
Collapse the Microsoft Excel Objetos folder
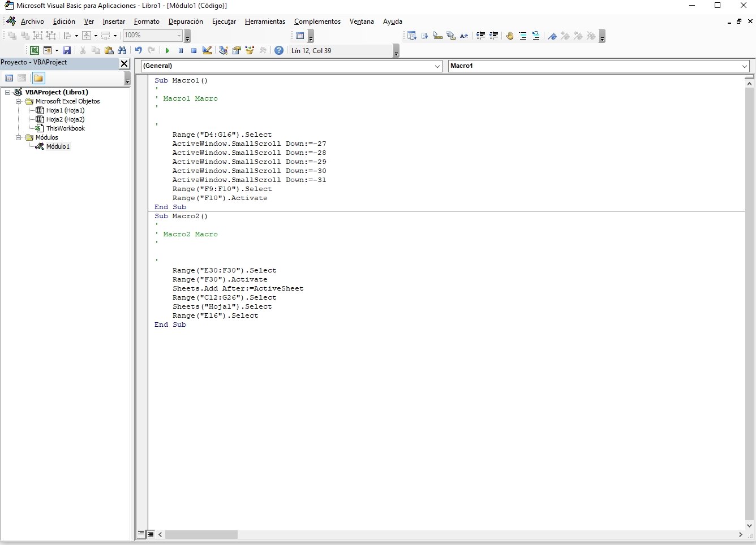[x=19, y=102]
